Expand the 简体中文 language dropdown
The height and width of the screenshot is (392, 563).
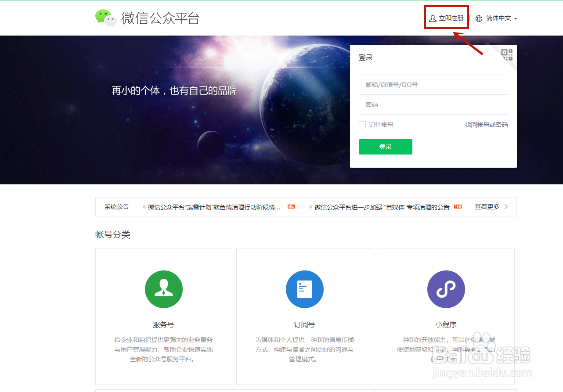(x=501, y=18)
